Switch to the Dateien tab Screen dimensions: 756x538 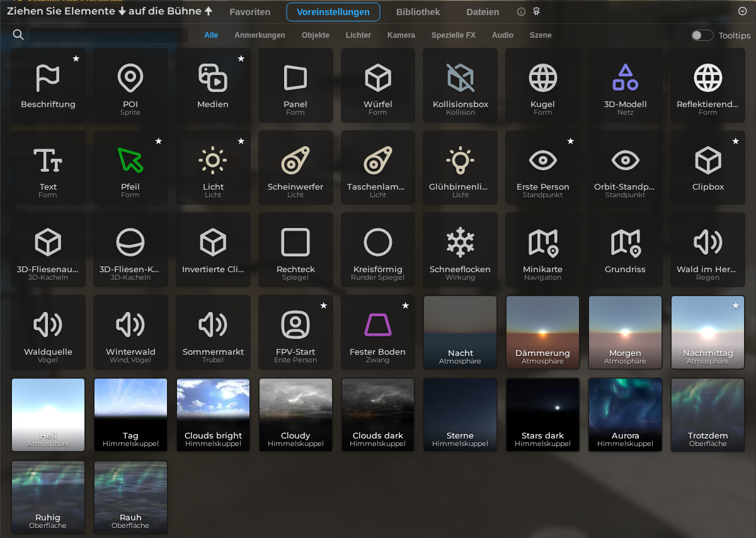pyautogui.click(x=483, y=12)
